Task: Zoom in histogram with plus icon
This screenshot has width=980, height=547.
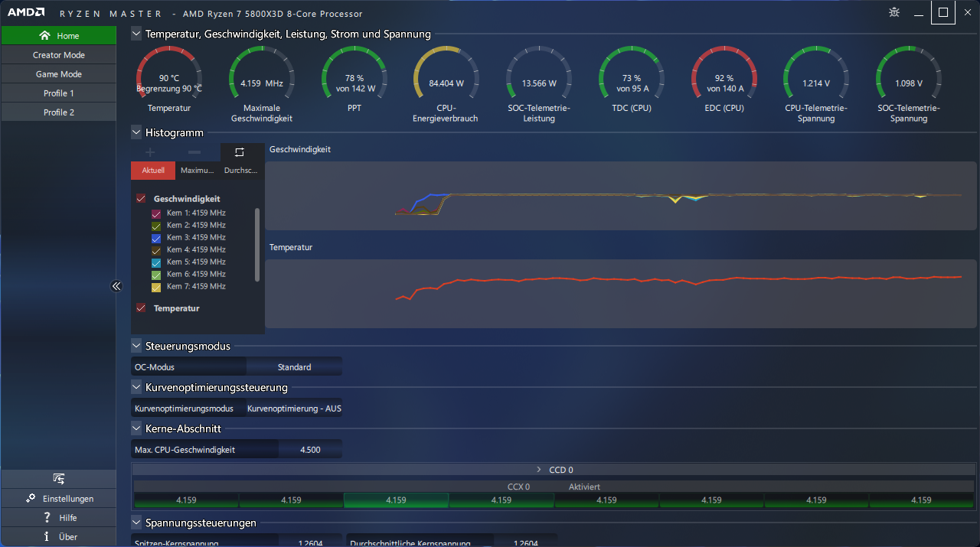Action: pyautogui.click(x=150, y=152)
